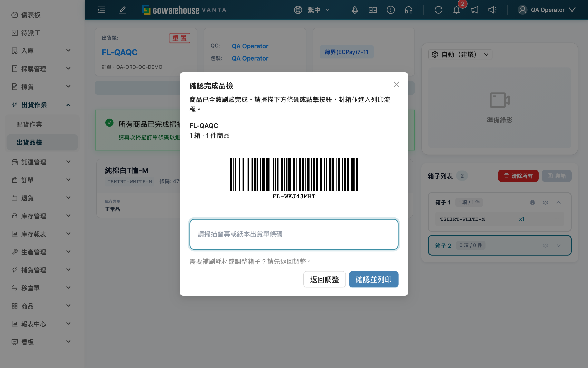The image size is (588, 368).
Task: Open settings gear for 箱子 1
Action: click(x=546, y=202)
